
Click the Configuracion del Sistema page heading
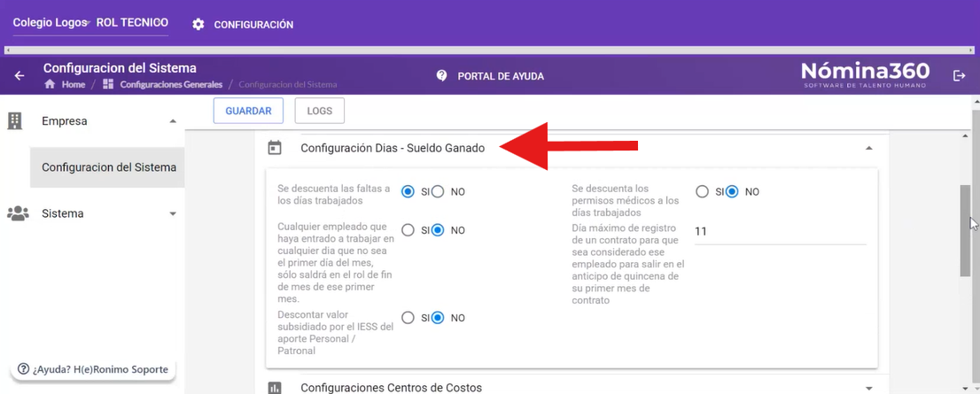point(120,68)
